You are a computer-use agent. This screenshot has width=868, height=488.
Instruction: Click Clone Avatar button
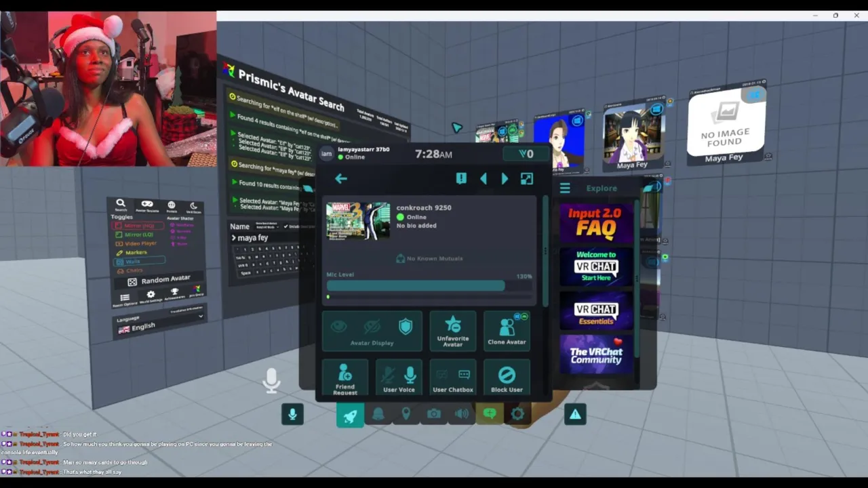tap(507, 331)
